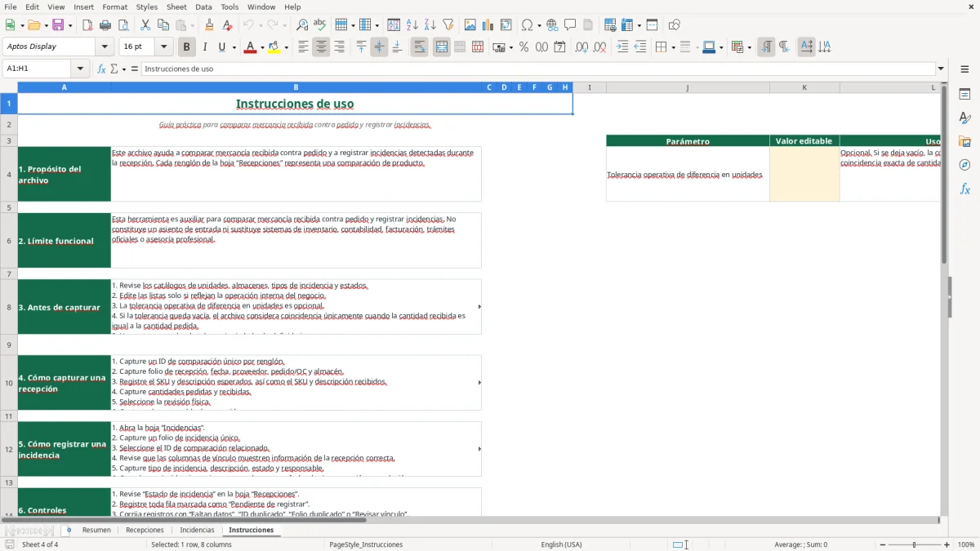This screenshot has height=551, width=980.
Task: Apply the yellow background color swatch
Action: click(274, 47)
